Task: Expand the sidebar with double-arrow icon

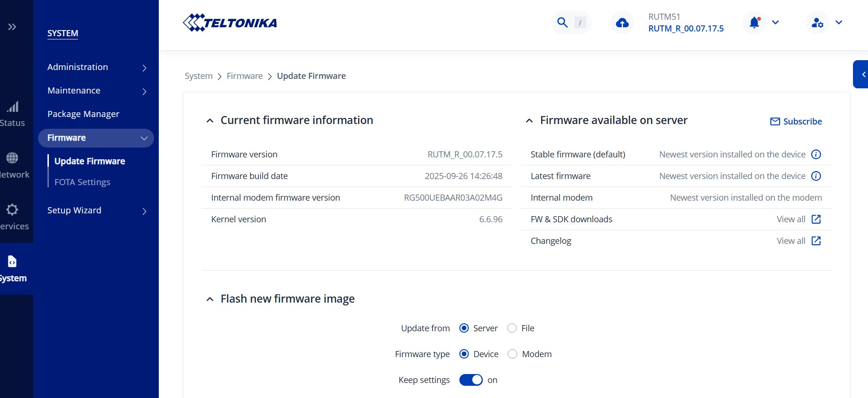Action: [x=12, y=27]
